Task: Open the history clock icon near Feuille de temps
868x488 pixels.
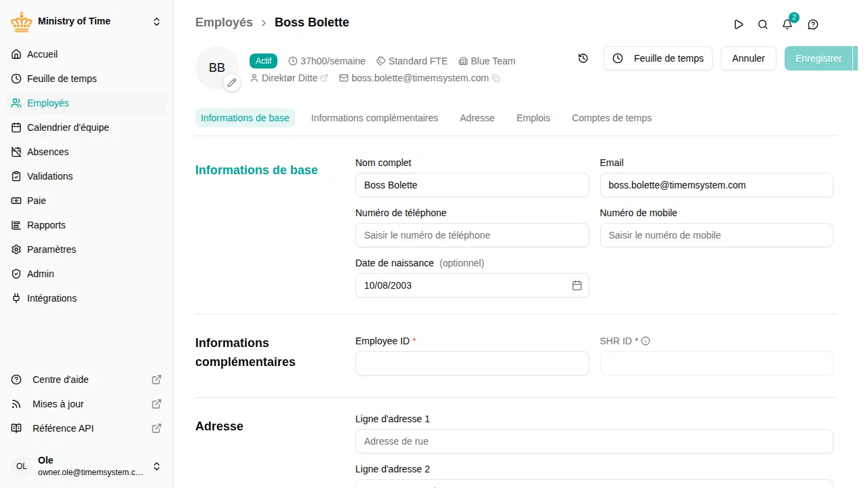Action: coord(583,58)
